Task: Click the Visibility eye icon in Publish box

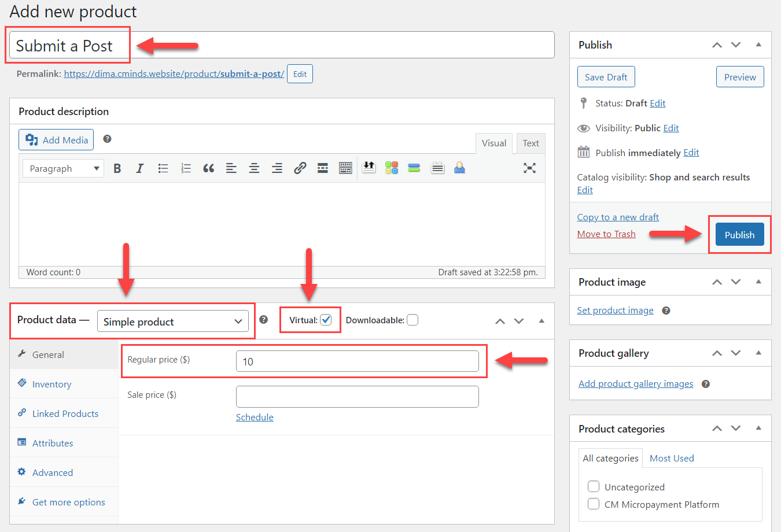Action: coord(584,128)
